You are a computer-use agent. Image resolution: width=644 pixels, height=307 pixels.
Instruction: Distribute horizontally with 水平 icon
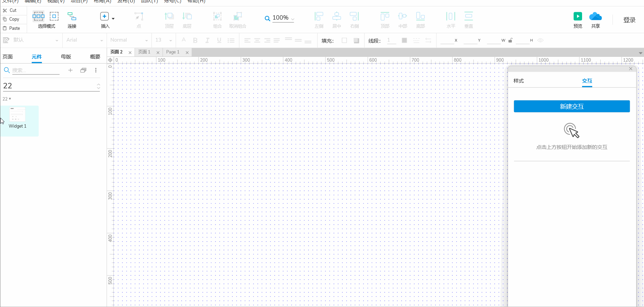pyautogui.click(x=451, y=16)
